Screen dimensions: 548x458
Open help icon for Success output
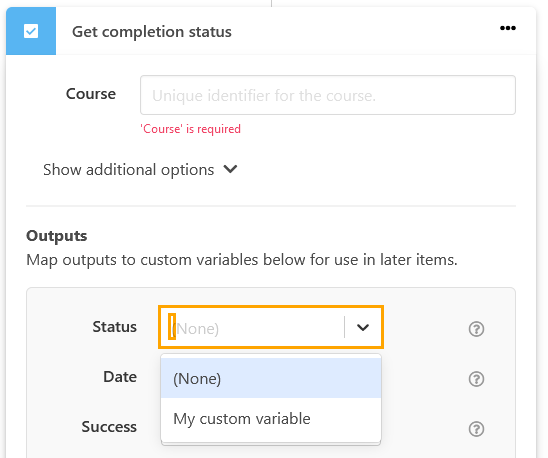tap(476, 429)
